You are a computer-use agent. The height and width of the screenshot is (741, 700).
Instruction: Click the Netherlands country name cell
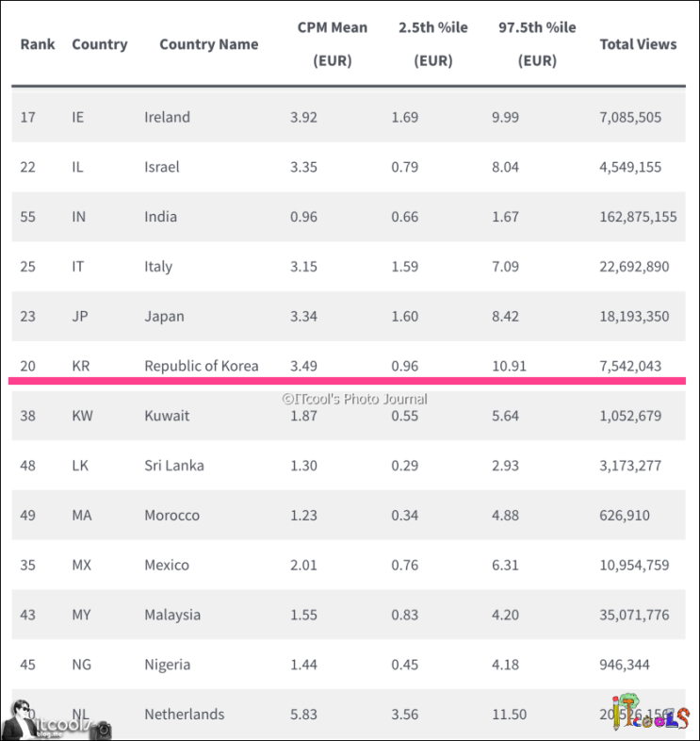[184, 715]
